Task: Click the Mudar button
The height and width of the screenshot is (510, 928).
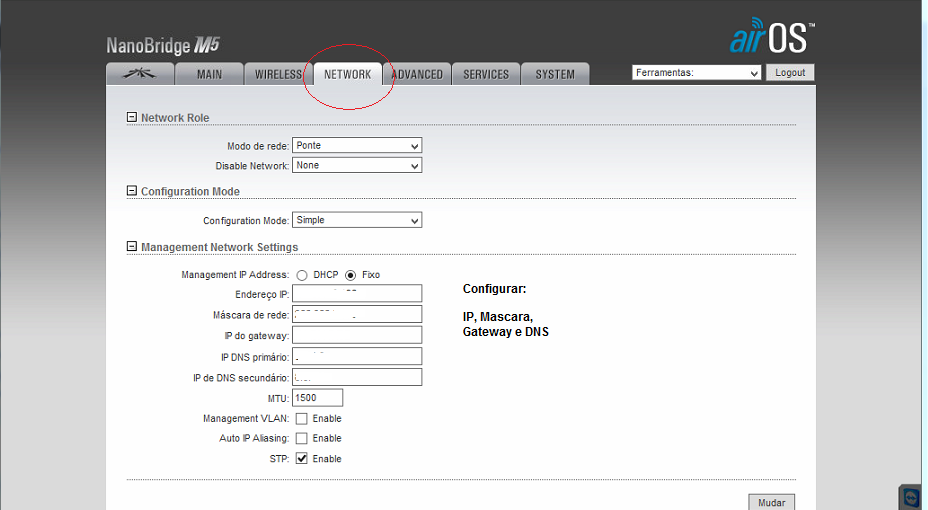Action: point(771,502)
